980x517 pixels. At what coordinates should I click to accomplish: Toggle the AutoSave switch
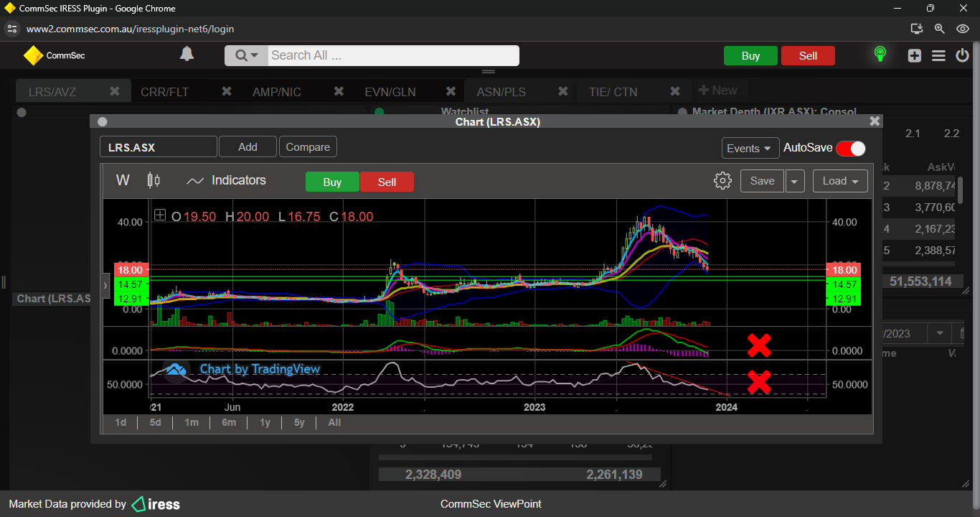(851, 148)
